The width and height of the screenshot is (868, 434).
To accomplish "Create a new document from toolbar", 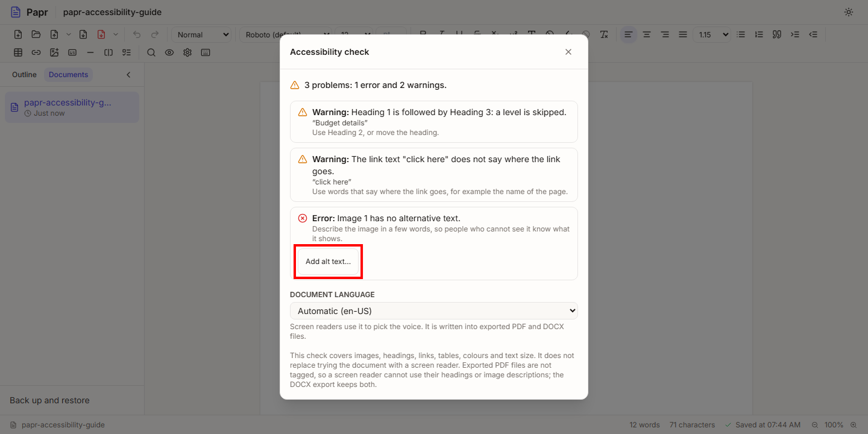I will tap(18, 34).
